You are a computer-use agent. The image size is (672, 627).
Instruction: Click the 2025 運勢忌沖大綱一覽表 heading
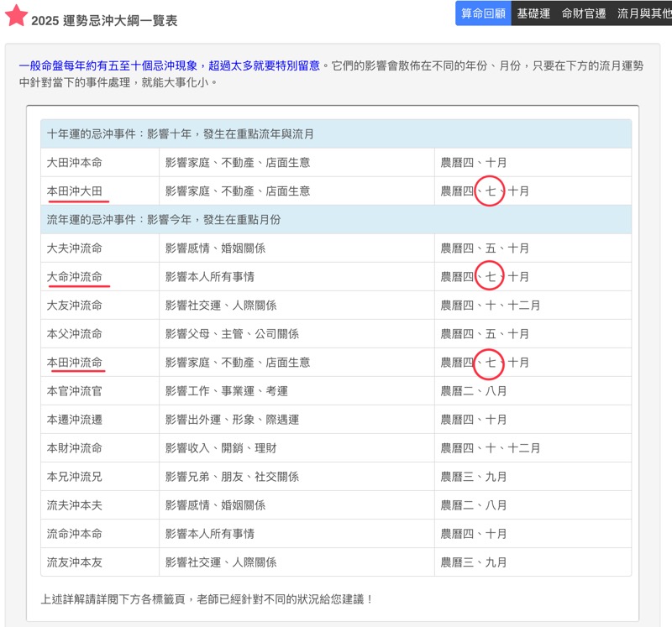104,20
